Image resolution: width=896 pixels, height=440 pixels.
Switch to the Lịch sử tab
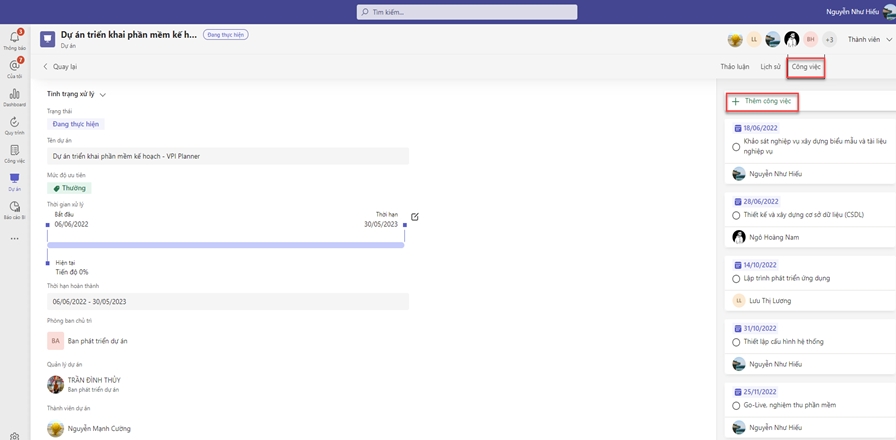770,67
